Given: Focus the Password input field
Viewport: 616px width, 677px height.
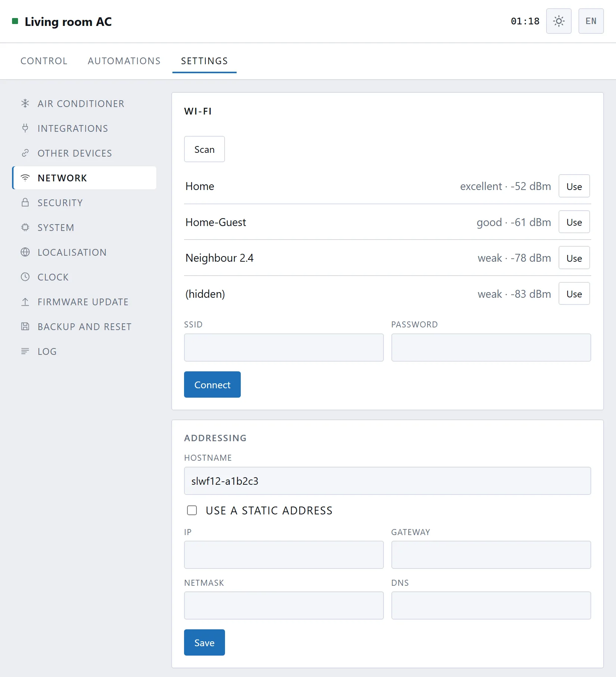Looking at the screenshot, I should [491, 347].
